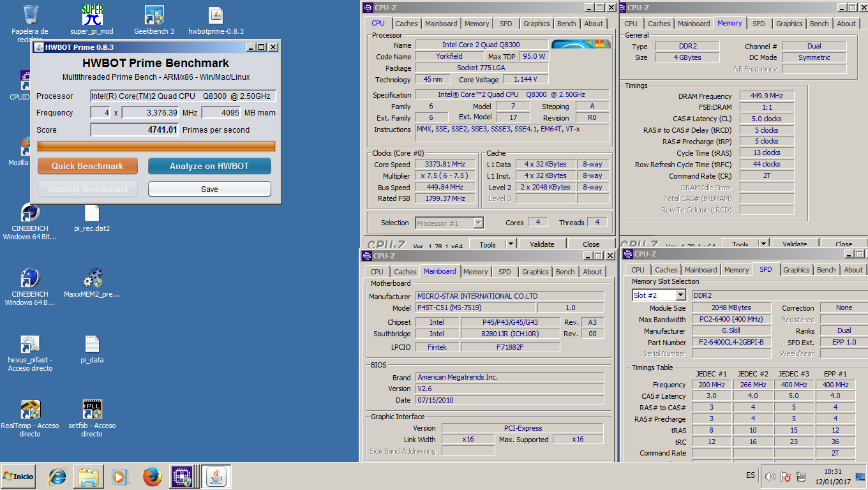Open the hwbotprime-0.8.3 jar file icon

click(216, 15)
